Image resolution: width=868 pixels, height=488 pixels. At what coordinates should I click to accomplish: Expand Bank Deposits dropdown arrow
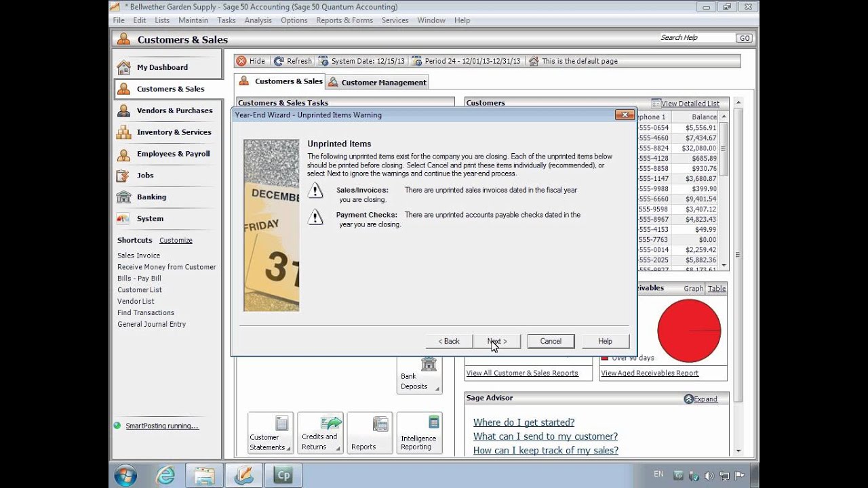(437, 388)
